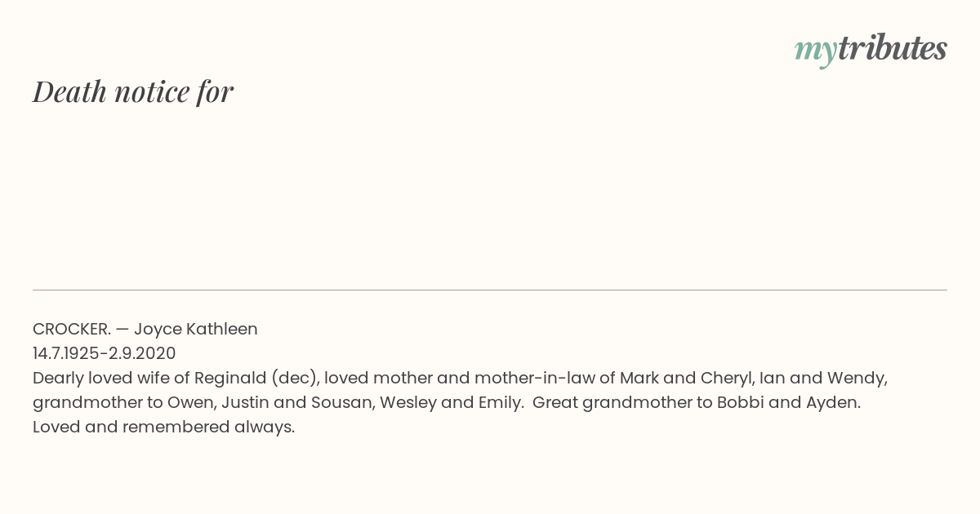Click the date line 14.7.1925-2.9.2020
Viewport: 980px width, 514px height.
pos(105,353)
